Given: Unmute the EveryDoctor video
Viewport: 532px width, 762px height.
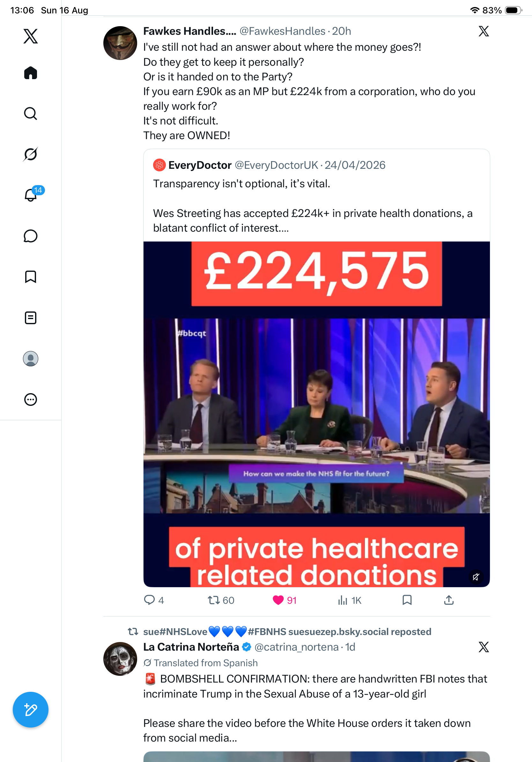Looking at the screenshot, I should 476,577.
